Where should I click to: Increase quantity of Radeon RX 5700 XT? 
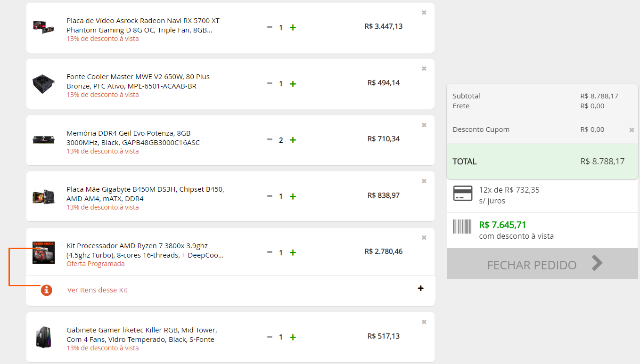[293, 27]
